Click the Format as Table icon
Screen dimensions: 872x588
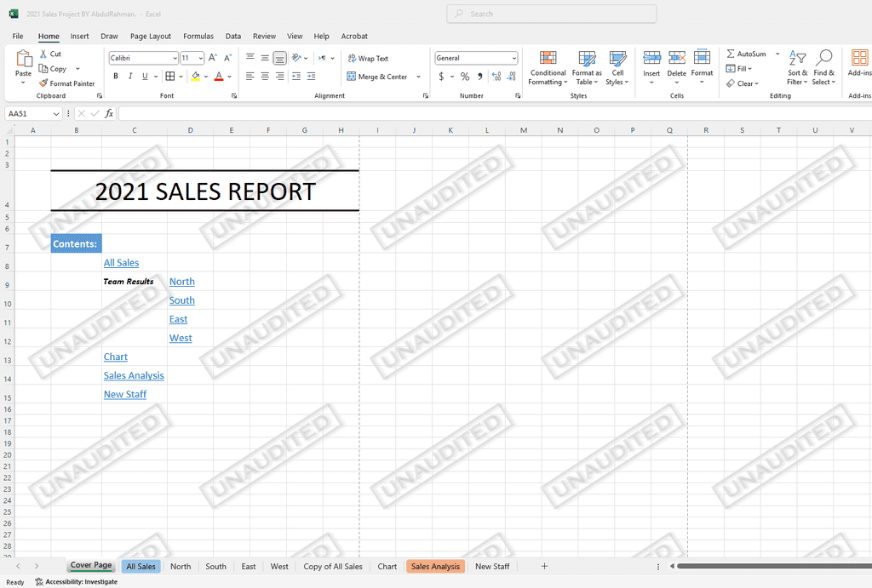pyautogui.click(x=587, y=67)
